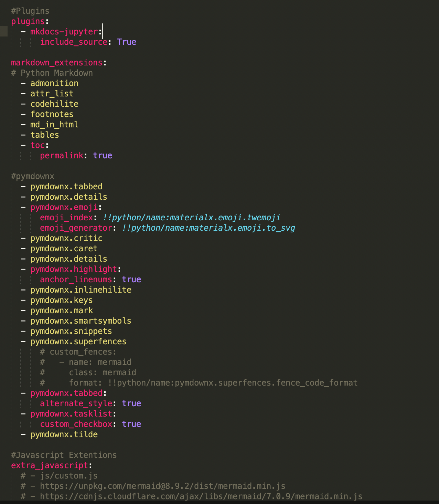Click the commented 'format: !!python/name:pymdownx.superfences.fence_code_format' line
This screenshot has width=439, height=504.
coord(199,383)
